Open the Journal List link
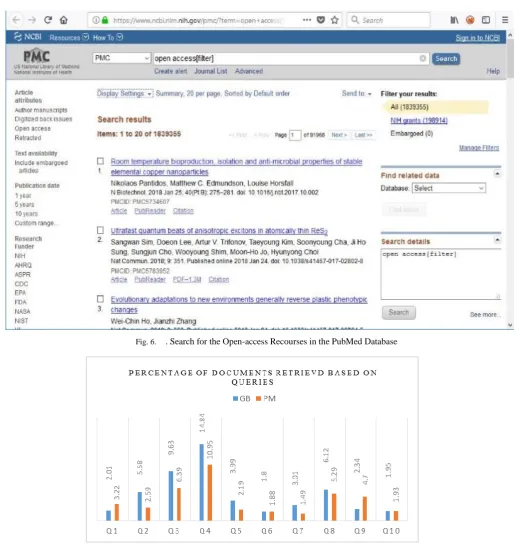517x549 pixels. [211, 71]
